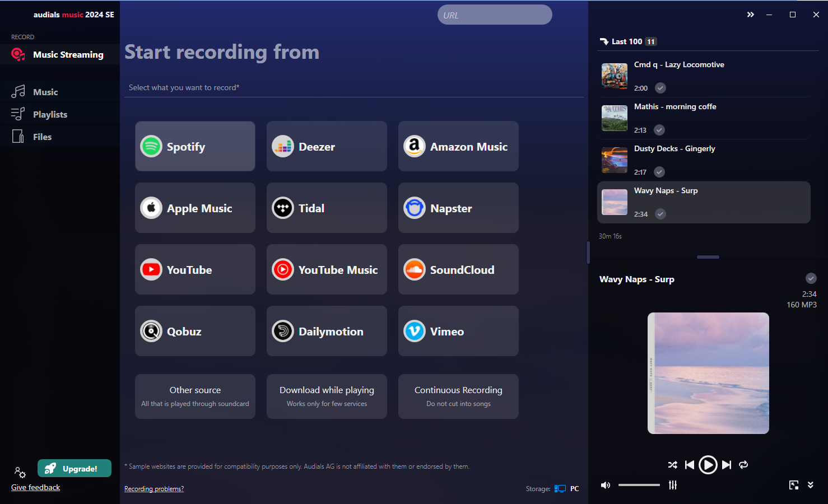Click the Last 100 arrow icon

[x=604, y=41]
